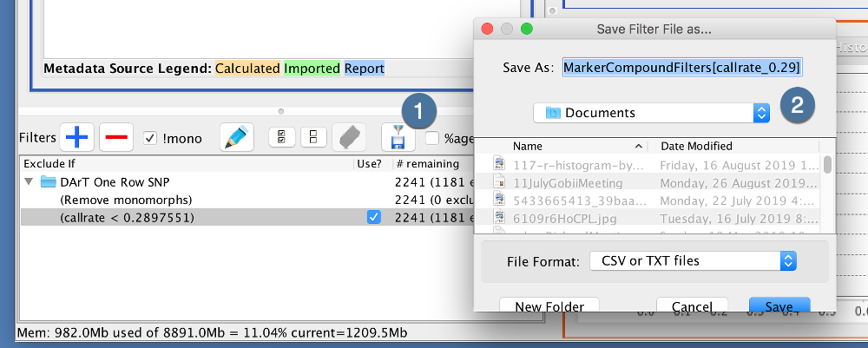Click the Calculated legend swatch
The height and width of the screenshot is (348, 868).
pos(247,69)
